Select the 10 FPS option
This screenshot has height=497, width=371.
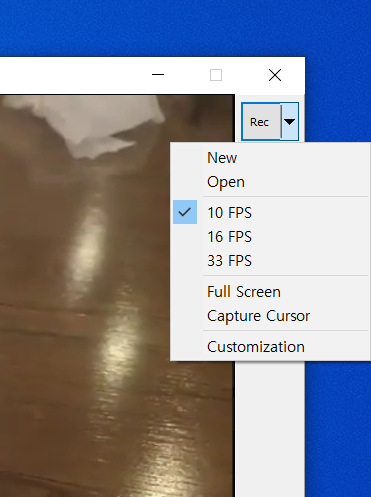(x=270, y=212)
